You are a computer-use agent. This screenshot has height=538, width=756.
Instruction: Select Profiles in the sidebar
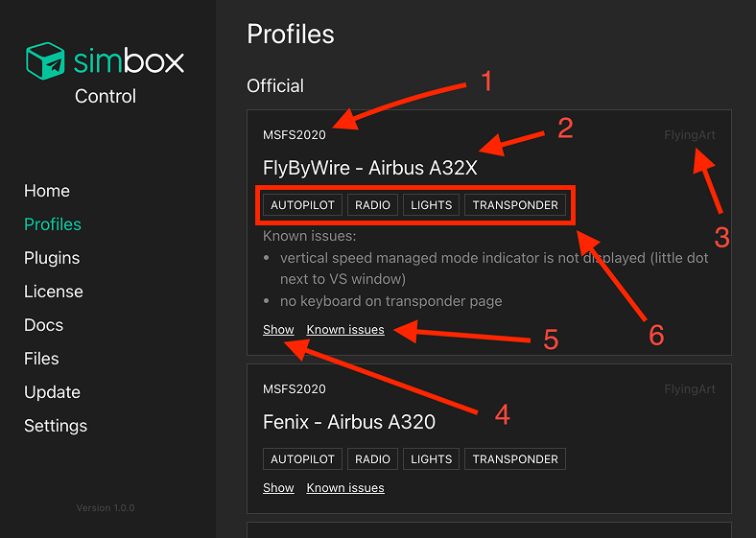[53, 224]
